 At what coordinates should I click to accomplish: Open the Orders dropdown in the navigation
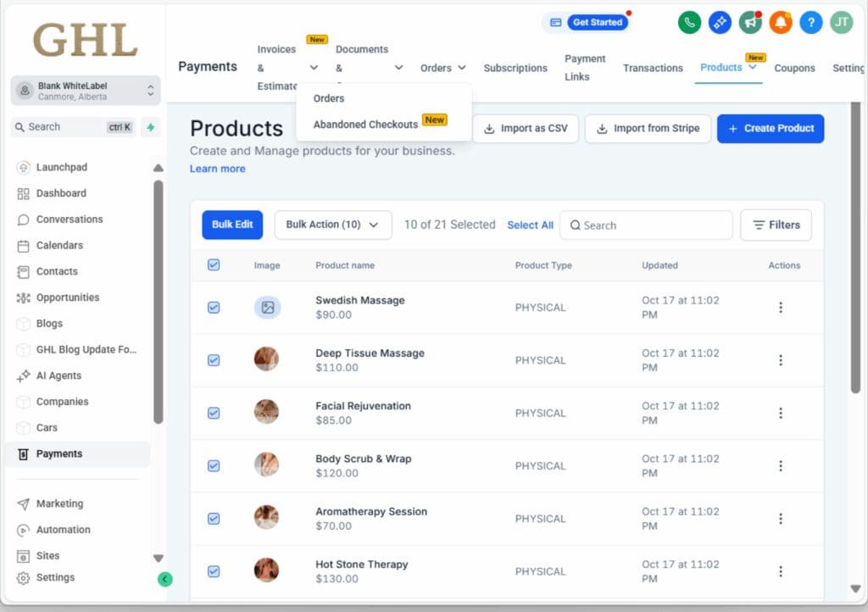(442, 67)
